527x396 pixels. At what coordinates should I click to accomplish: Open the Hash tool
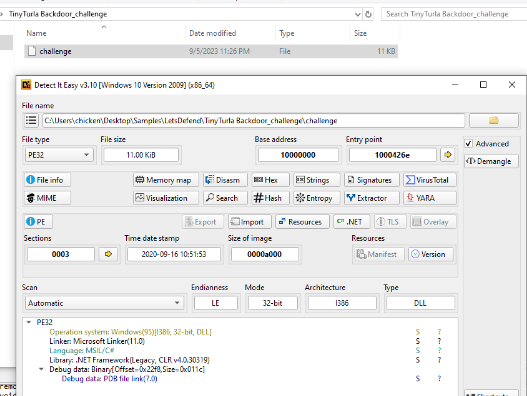click(x=271, y=198)
